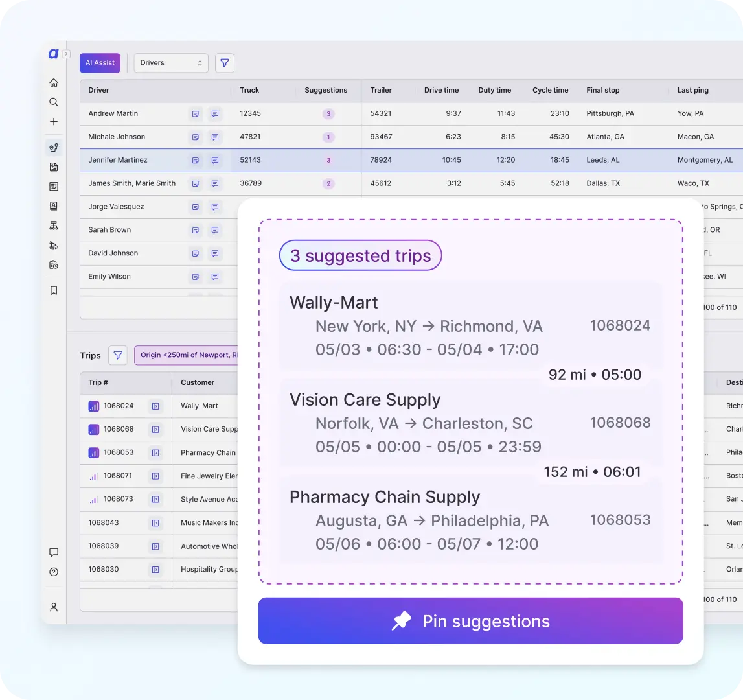
Task: Sort by the Drive time column header
Action: tap(441, 90)
